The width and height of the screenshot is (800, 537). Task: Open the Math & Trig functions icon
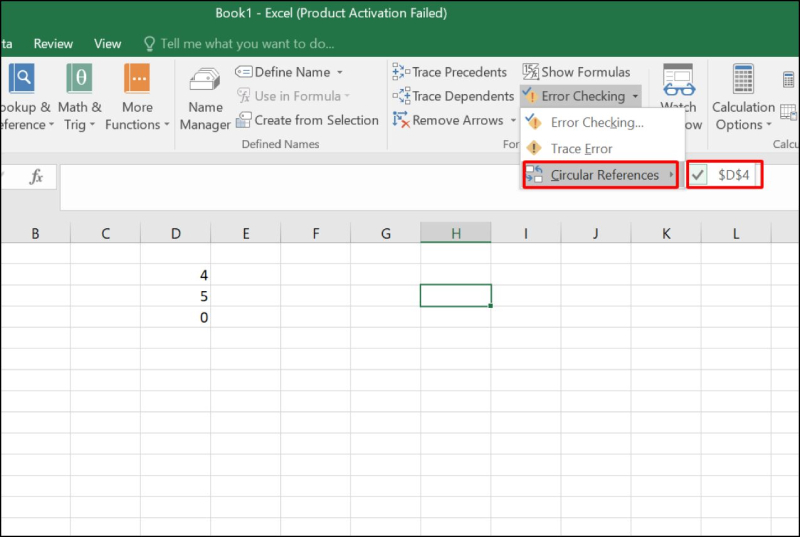(x=79, y=78)
